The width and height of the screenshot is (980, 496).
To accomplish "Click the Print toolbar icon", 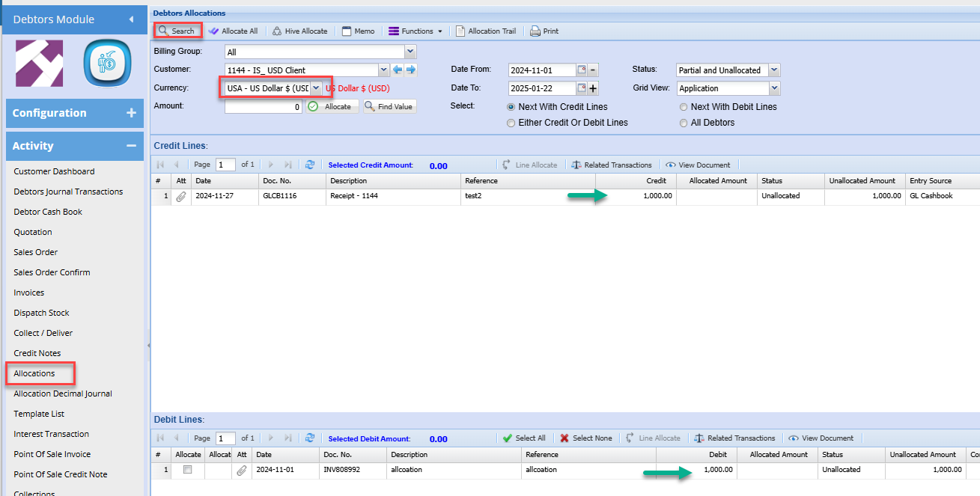I will 544,31.
